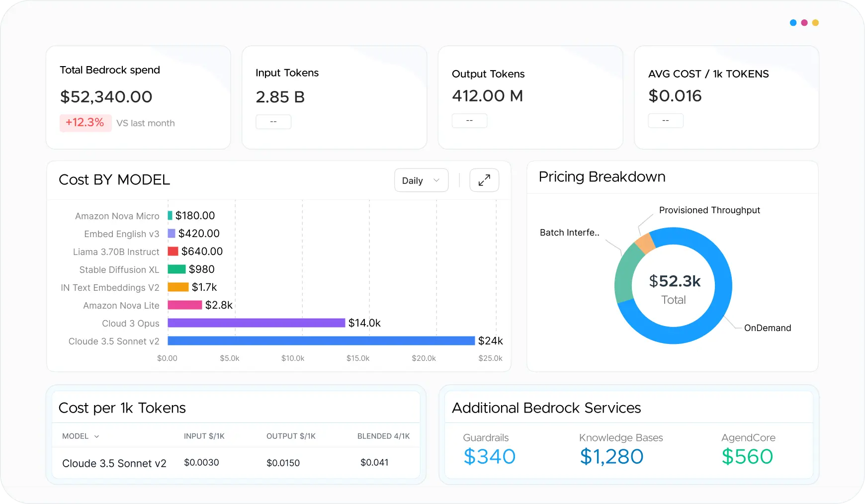Viewport: 865px width, 504px height.
Task: Click the OUTPUT $/1K column header
Action: coord(291,436)
